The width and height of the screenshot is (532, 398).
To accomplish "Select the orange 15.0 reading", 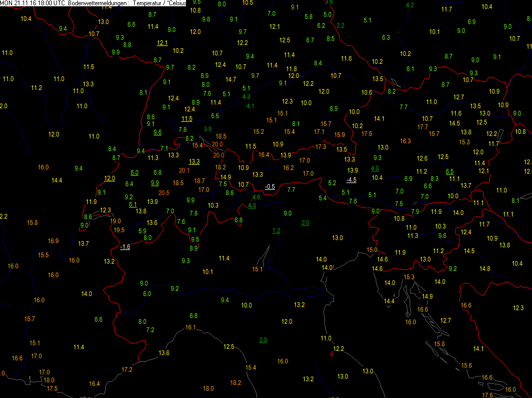I will tap(372, 250).
